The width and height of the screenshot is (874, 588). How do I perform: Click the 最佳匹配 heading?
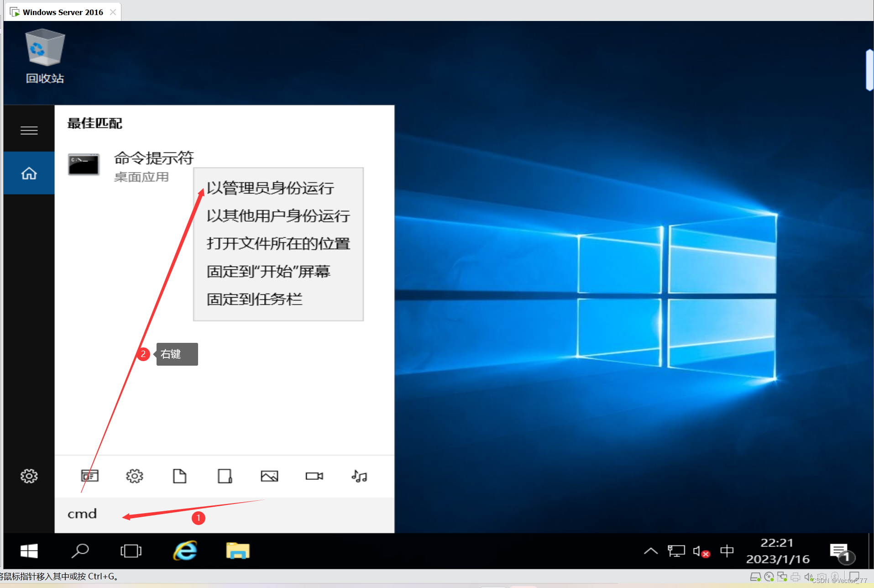point(94,123)
